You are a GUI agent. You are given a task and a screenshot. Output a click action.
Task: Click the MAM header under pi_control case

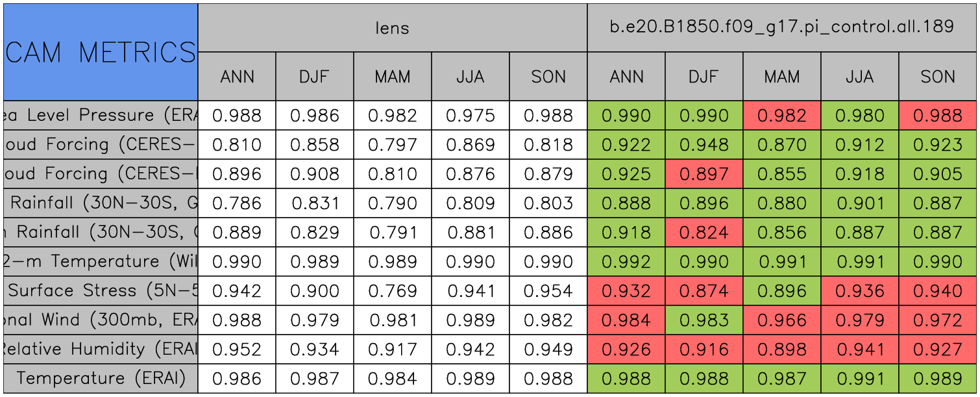pyautogui.click(x=781, y=77)
